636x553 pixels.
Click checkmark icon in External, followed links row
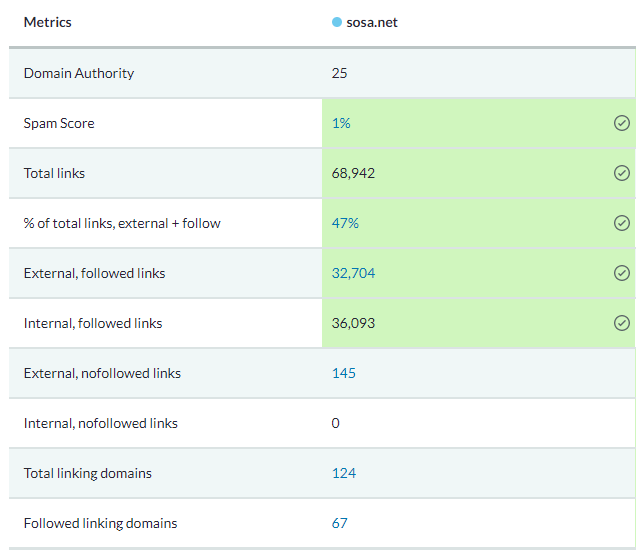pyautogui.click(x=621, y=273)
